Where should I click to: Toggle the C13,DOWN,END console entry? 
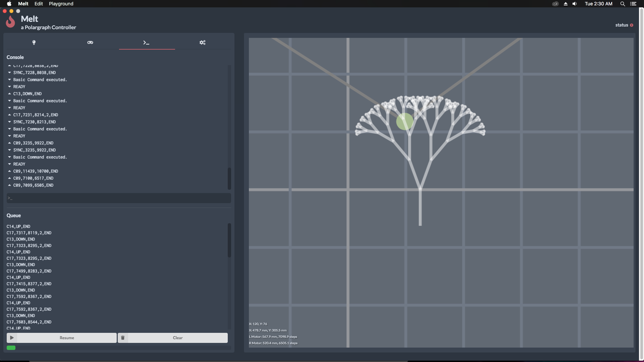(x=9, y=93)
